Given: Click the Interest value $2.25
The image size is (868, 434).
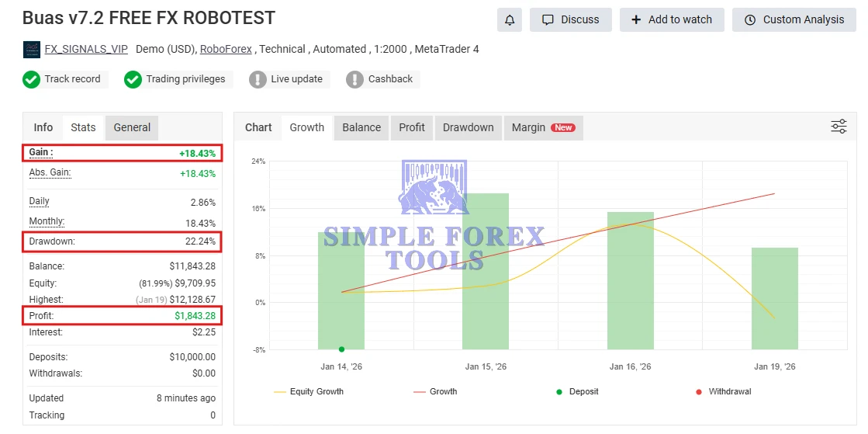Looking at the screenshot, I should (x=204, y=332).
